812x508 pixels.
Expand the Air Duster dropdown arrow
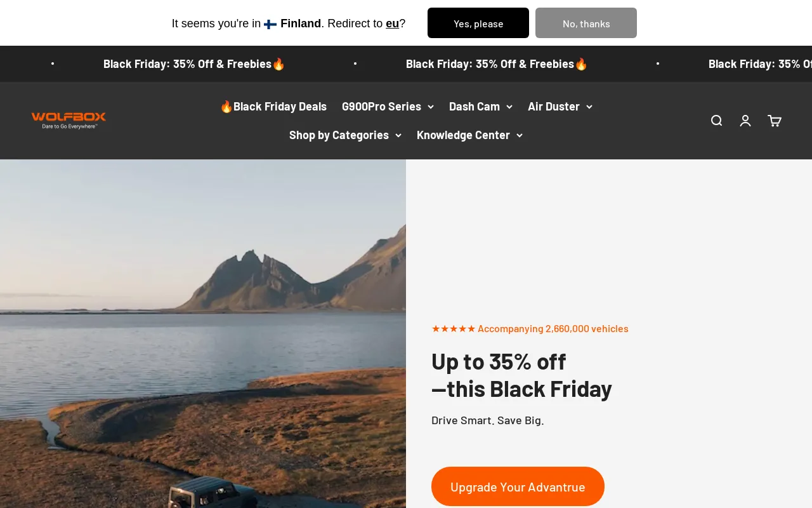(589, 107)
